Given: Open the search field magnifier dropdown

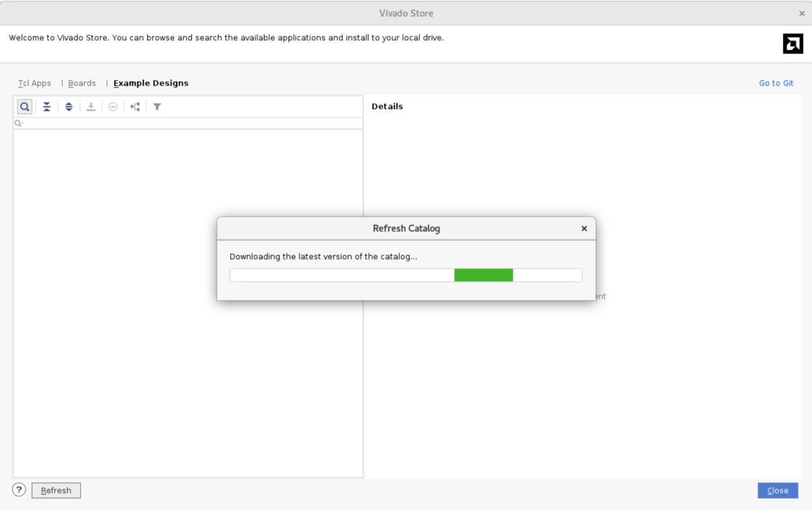Looking at the screenshot, I should click(x=19, y=123).
